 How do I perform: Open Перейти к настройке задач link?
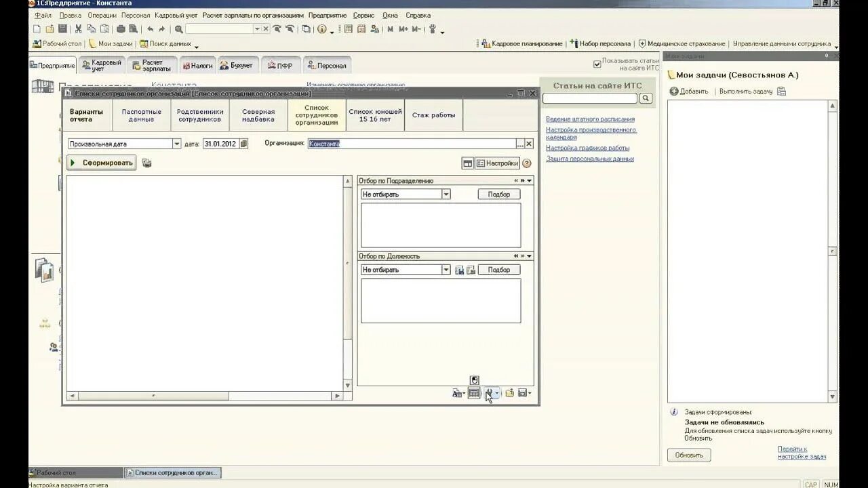coord(802,453)
